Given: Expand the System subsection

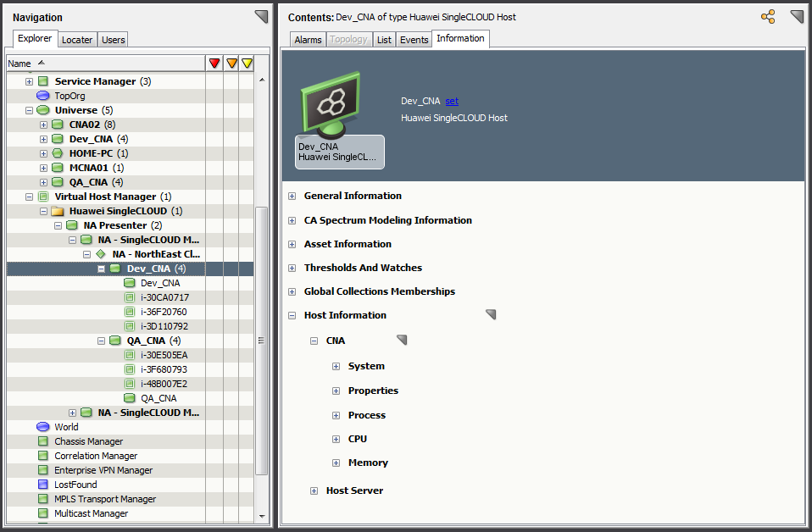Looking at the screenshot, I should (336, 367).
